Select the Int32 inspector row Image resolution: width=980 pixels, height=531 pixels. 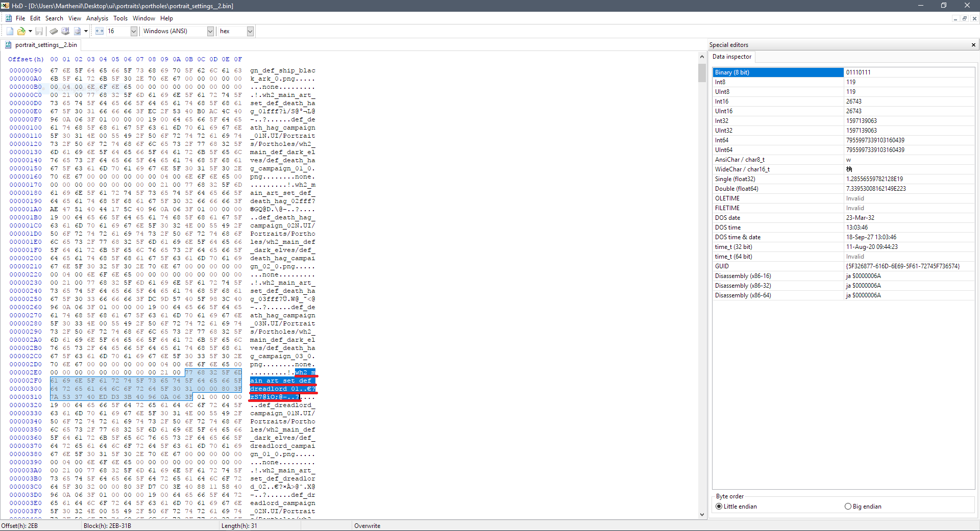click(843, 121)
